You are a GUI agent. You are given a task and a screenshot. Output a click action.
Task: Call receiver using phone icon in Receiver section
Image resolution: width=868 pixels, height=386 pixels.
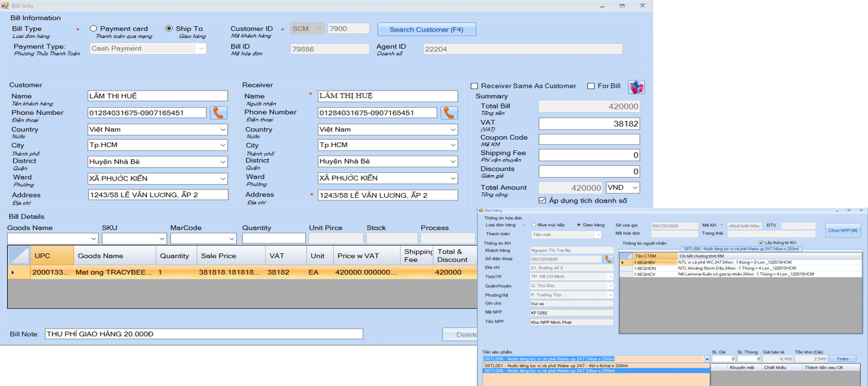point(449,112)
